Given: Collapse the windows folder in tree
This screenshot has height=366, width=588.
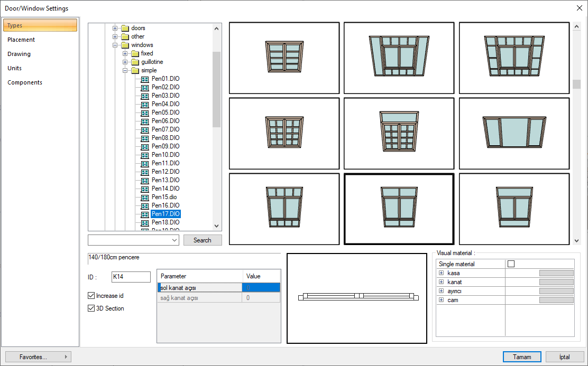Looking at the screenshot, I should point(115,45).
